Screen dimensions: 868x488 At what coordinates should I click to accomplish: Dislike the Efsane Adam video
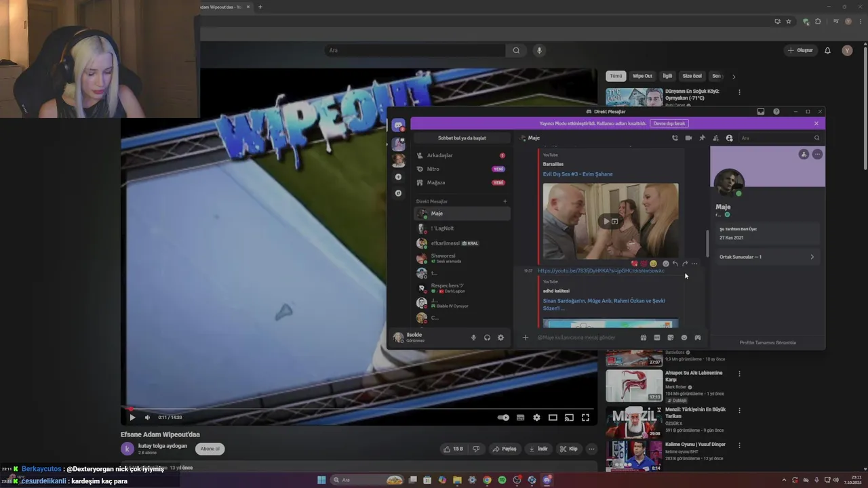476,449
